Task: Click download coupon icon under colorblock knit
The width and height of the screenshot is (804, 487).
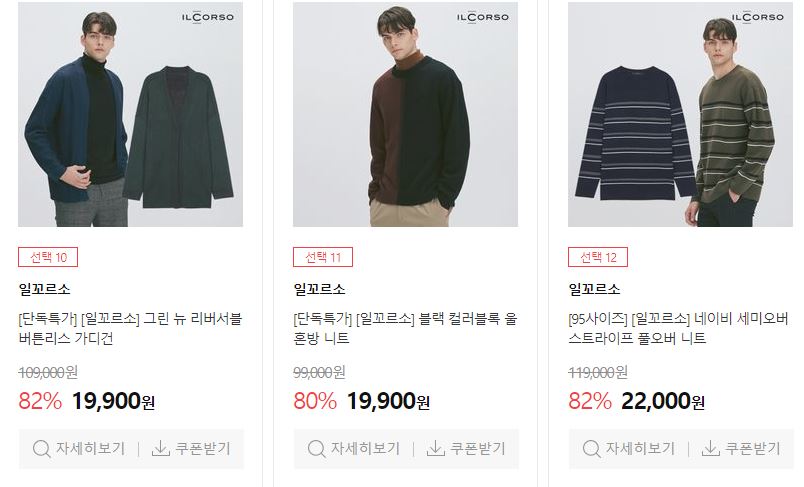Action: pyautogui.click(x=435, y=449)
